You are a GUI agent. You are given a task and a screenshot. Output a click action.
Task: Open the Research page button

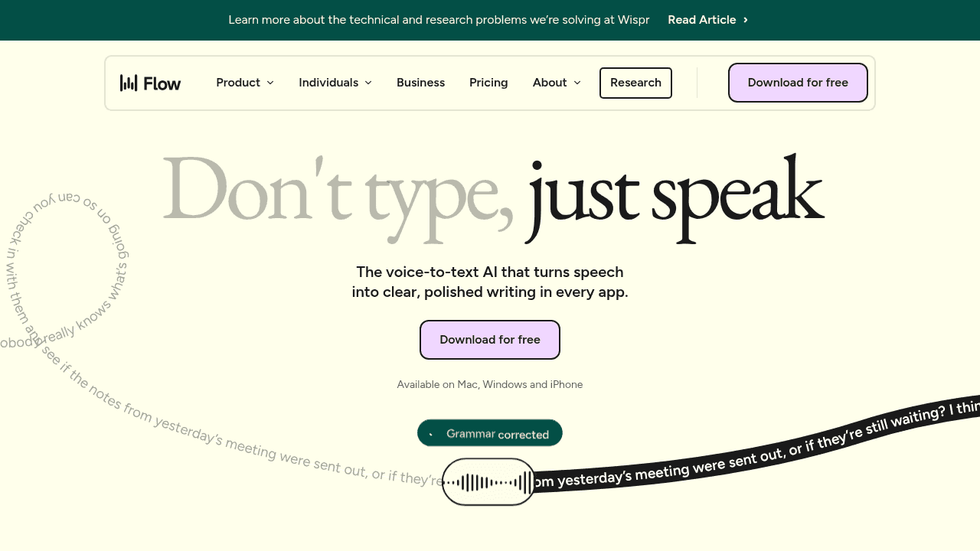pyautogui.click(x=635, y=83)
